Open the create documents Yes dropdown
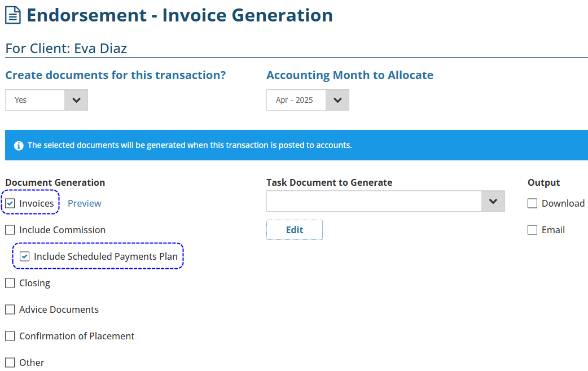Screen dimensions: 588x371 pos(46,100)
